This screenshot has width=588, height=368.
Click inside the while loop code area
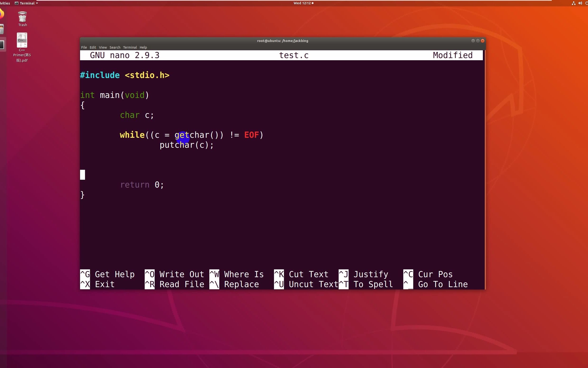click(x=187, y=140)
